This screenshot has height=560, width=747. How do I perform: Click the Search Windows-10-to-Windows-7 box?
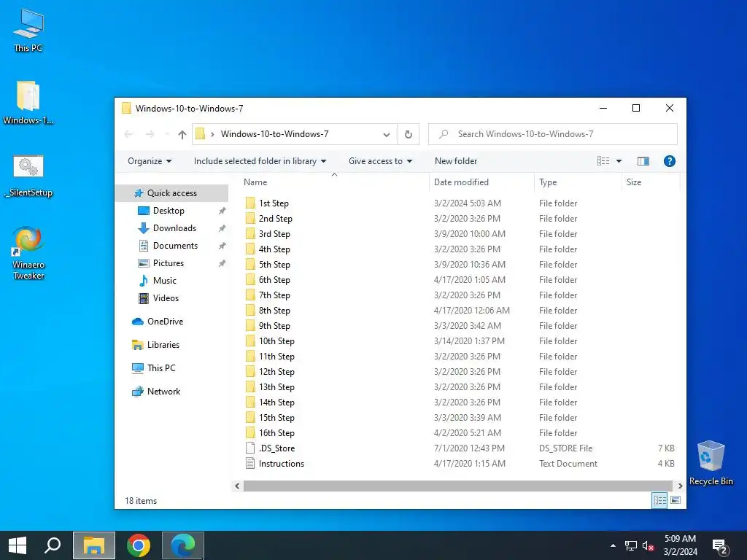click(x=553, y=134)
